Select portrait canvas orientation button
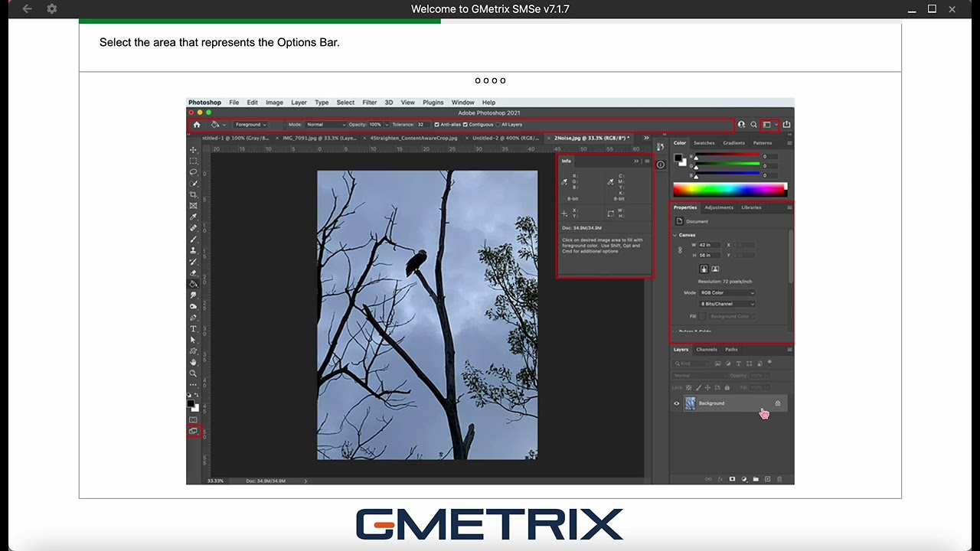980x551 pixels. click(x=704, y=269)
